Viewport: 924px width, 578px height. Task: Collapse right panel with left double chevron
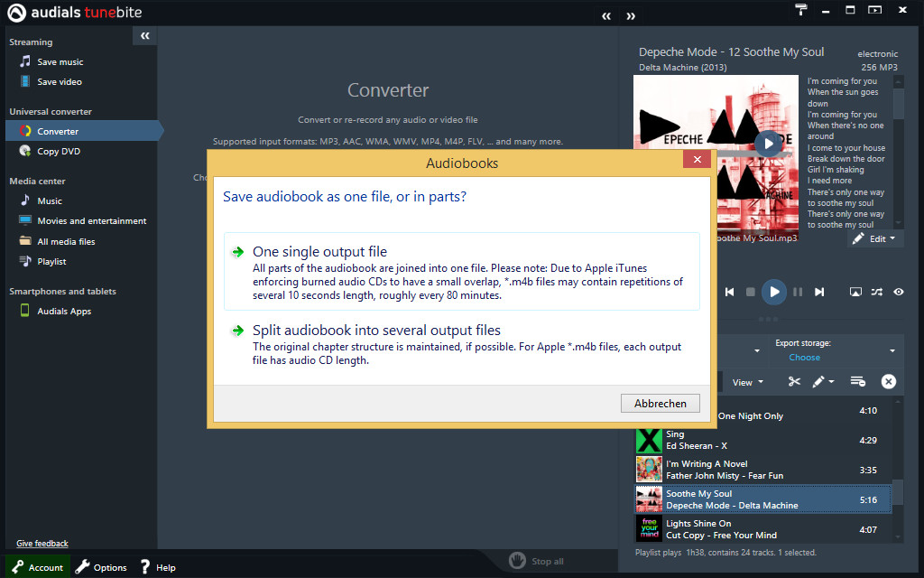coord(606,16)
